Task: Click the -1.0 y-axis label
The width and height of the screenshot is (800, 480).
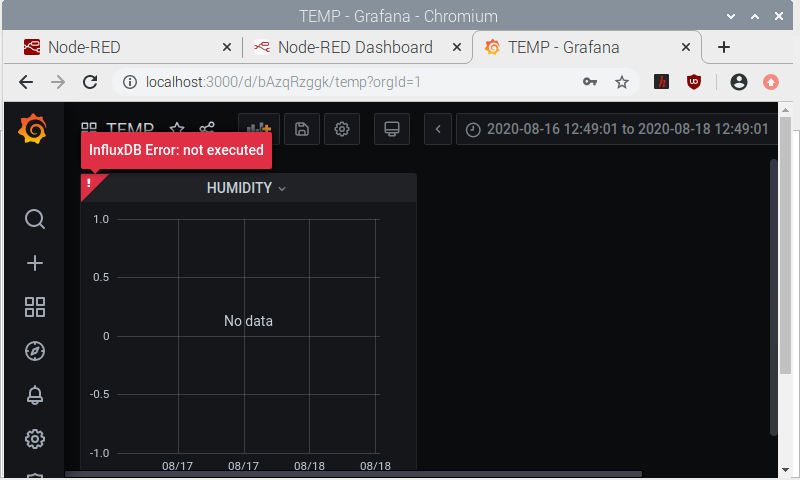Action: pos(99,453)
